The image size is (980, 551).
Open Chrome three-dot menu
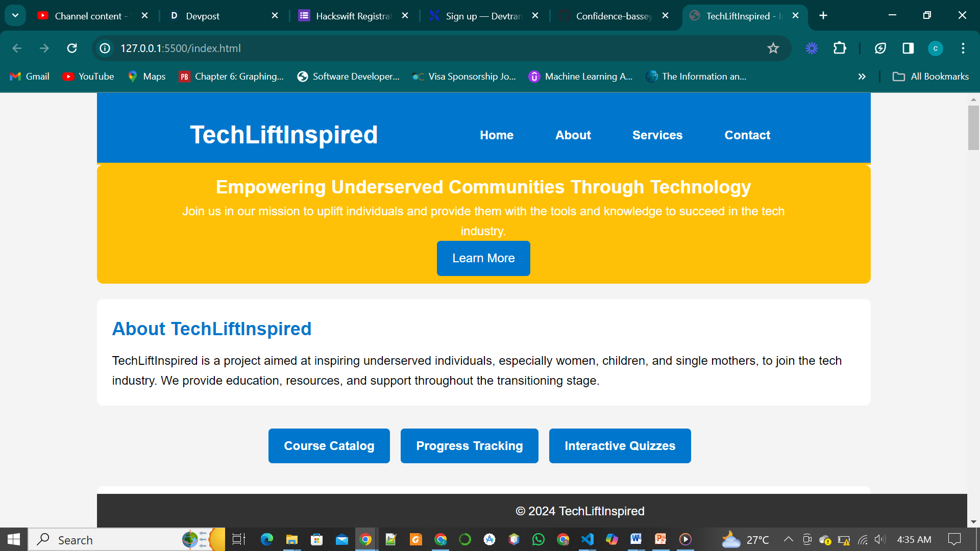[x=963, y=48]
